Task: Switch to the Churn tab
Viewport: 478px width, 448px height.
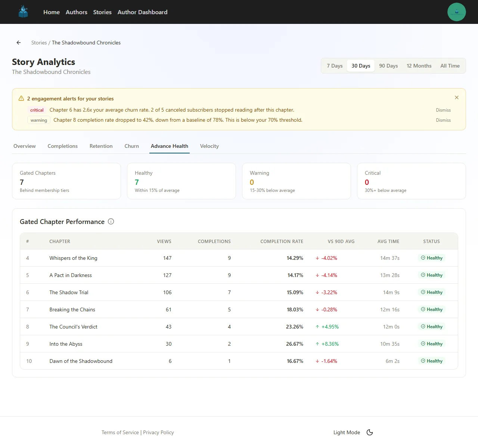Action: [x=131, y=146]
